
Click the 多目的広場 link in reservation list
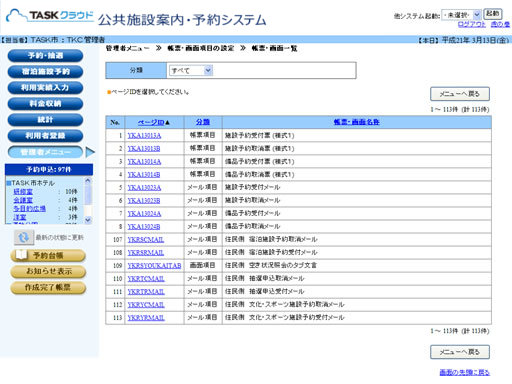[29, 209]
